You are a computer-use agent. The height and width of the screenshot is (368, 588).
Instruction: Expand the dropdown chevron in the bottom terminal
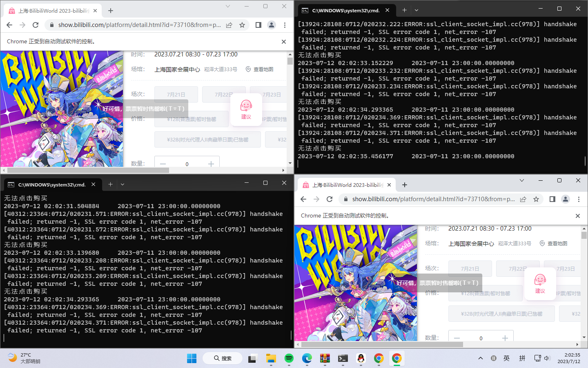(x=122, y=184)
